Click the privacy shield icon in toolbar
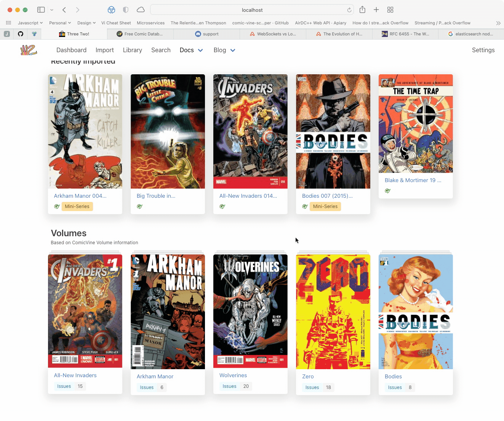This screenshot has width=504, height=421. click(126, 10)
